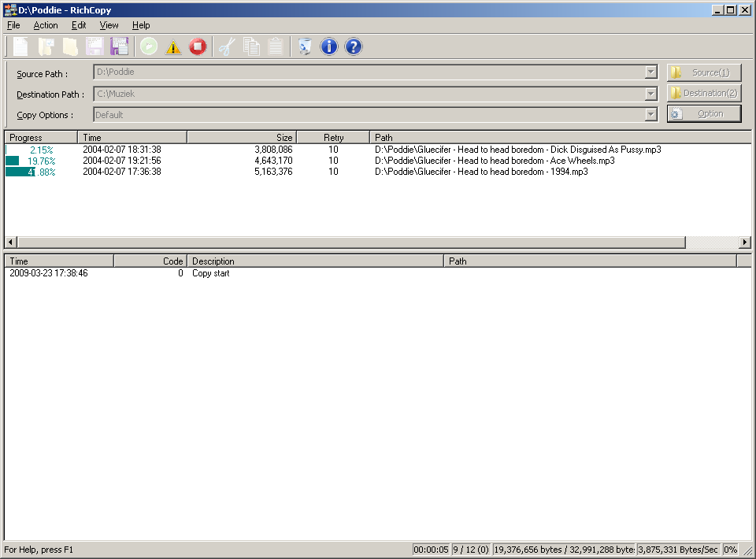Select the 1994.mp3 path entry
The width and height of the screenshot is (756, 559).
(x=481, y=172)
